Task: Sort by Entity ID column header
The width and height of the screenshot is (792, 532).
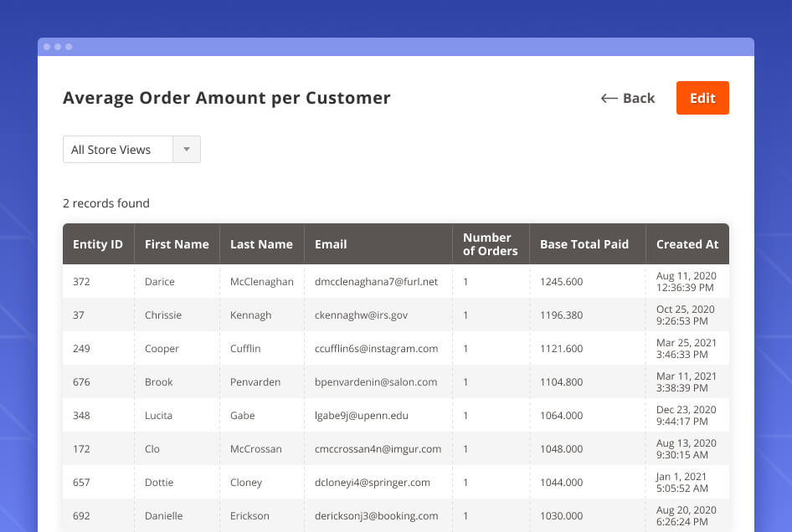Action: 98,244
